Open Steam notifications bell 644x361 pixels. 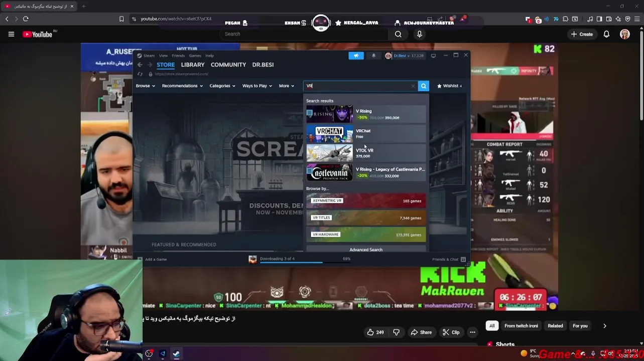pyautogui.click(x=373, y=56)
